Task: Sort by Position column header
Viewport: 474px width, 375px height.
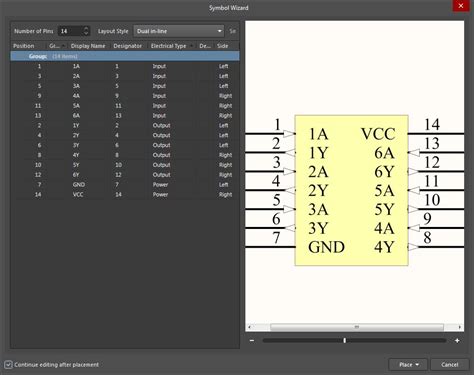Action: [x=24, y=46]
